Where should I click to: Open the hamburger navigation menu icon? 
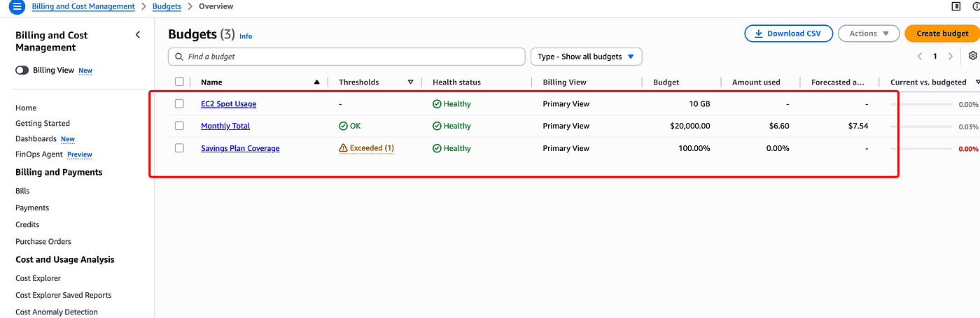[x=17, y=6]
